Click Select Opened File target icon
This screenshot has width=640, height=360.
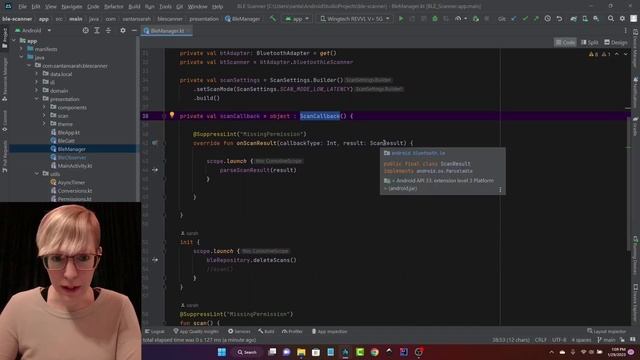click(85, 31)
